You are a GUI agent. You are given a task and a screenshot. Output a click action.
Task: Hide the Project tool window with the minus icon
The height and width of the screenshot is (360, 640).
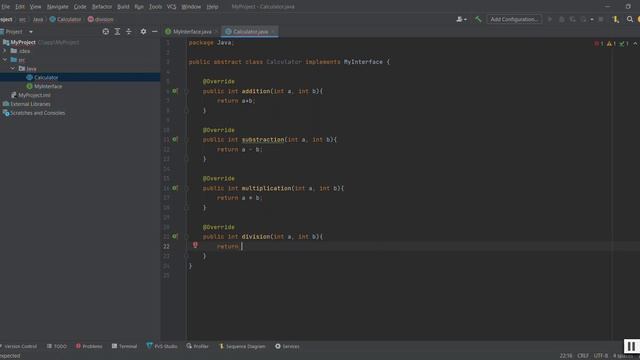[155, 31]
